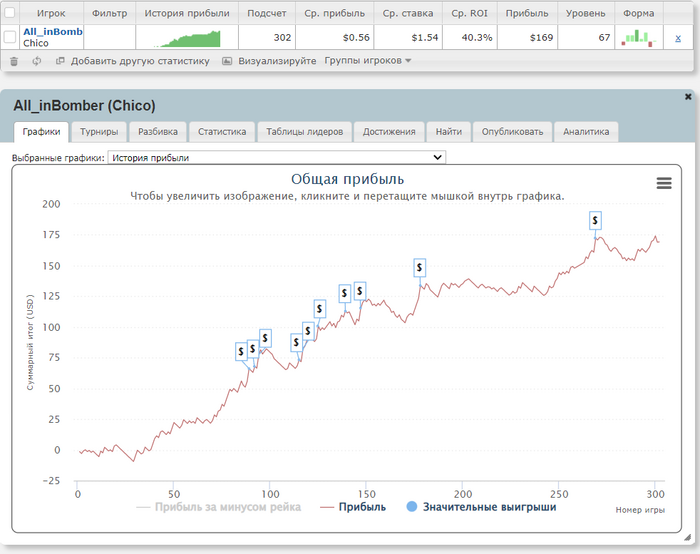Screen dimensions: 700x554
Task: Click the История прибыли column header
Action: 187,13
